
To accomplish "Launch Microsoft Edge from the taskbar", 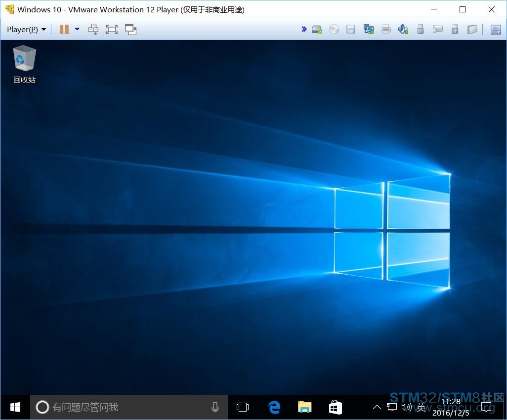I will (274, 407).
